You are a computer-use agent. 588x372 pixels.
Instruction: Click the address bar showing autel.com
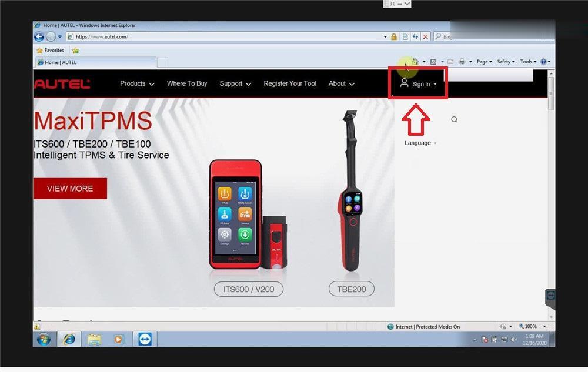tap(225, 36)
